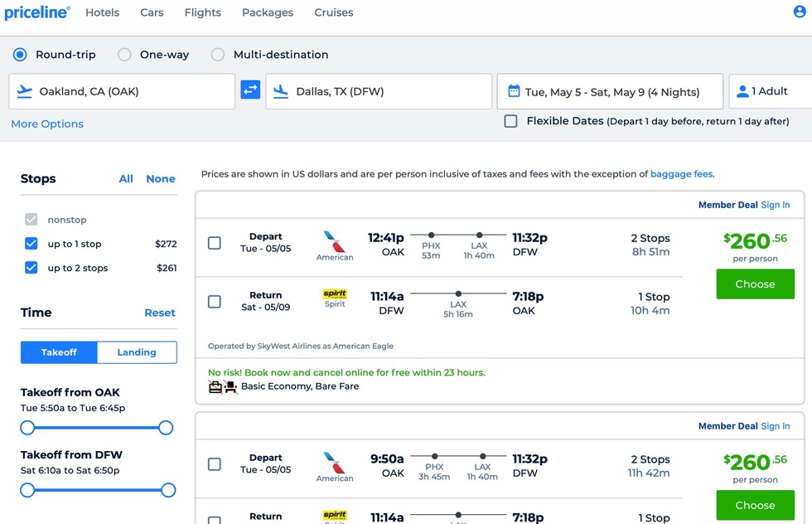Click the $260.56 price on first itinerary
812x524 pixels.
click(755, 241)
